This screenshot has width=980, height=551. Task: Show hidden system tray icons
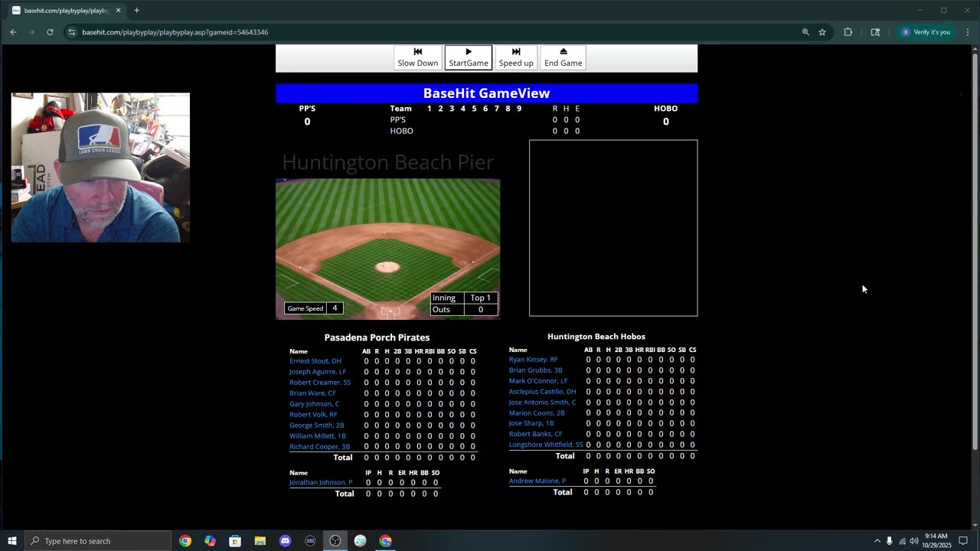click(877, 541)
